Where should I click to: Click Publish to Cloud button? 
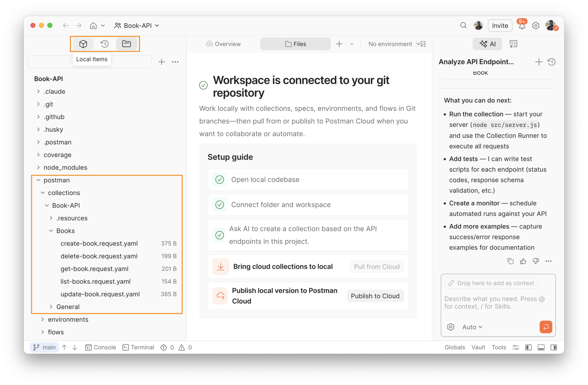point(375,296)
